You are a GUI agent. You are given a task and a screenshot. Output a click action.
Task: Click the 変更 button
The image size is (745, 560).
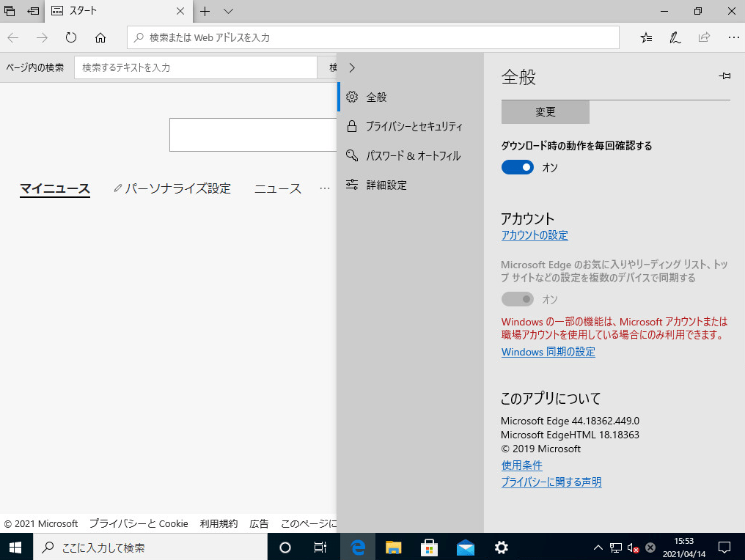[x=546, y=111]
